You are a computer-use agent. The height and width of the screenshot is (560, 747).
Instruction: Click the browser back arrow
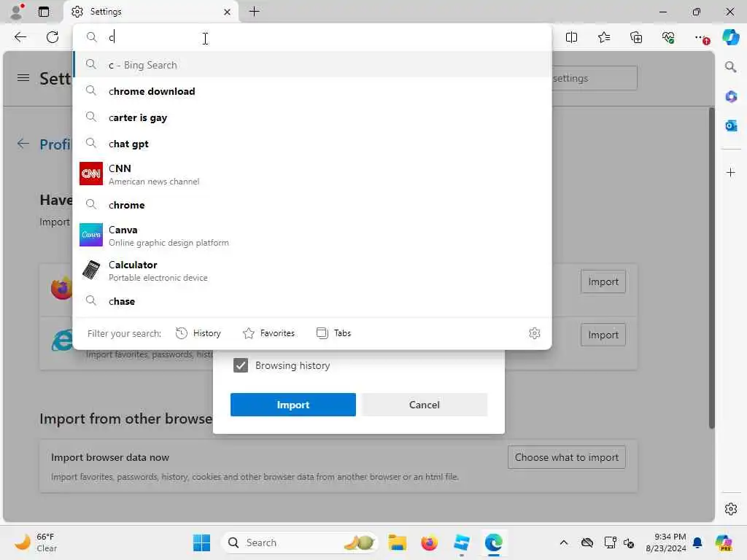(20, 37)
